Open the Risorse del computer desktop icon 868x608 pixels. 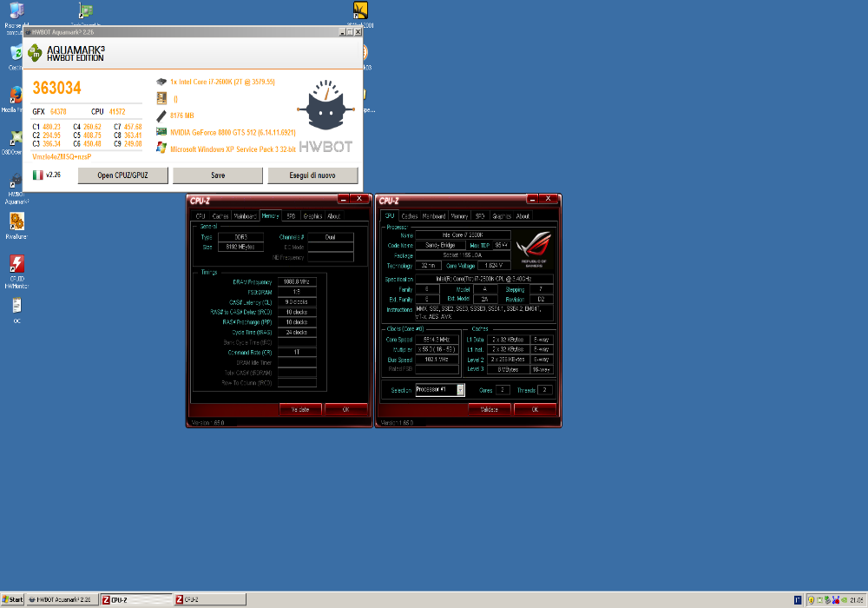point(17,10)
